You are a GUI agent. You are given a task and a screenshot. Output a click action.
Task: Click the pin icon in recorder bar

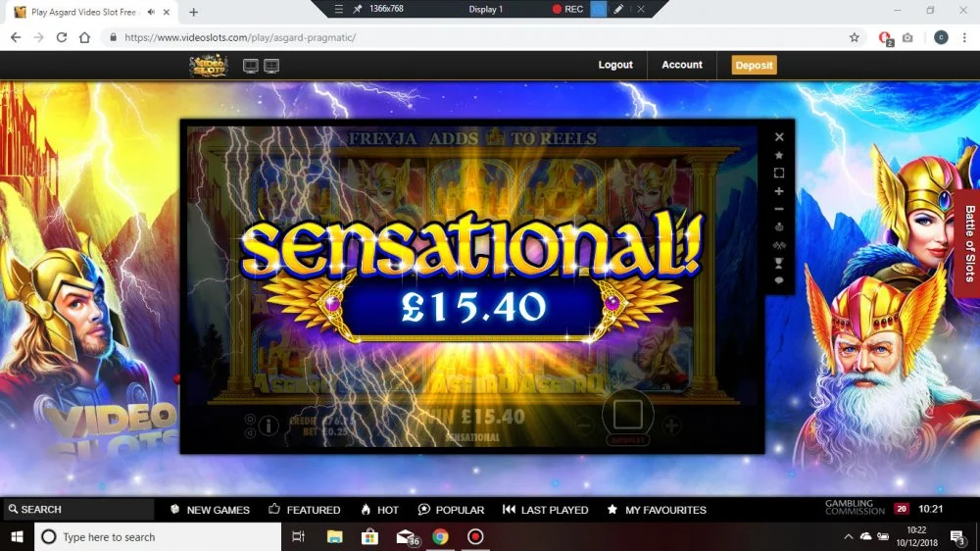(x=358, y=9)
